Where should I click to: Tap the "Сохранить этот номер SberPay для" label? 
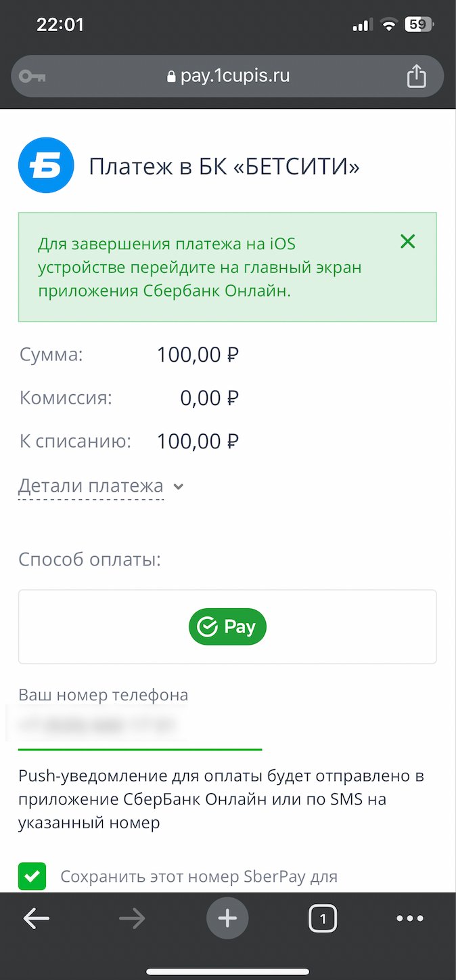(199, 876)
